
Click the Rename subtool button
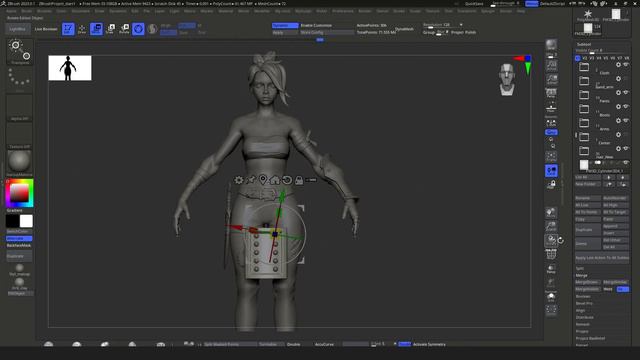tap(588, 198)
